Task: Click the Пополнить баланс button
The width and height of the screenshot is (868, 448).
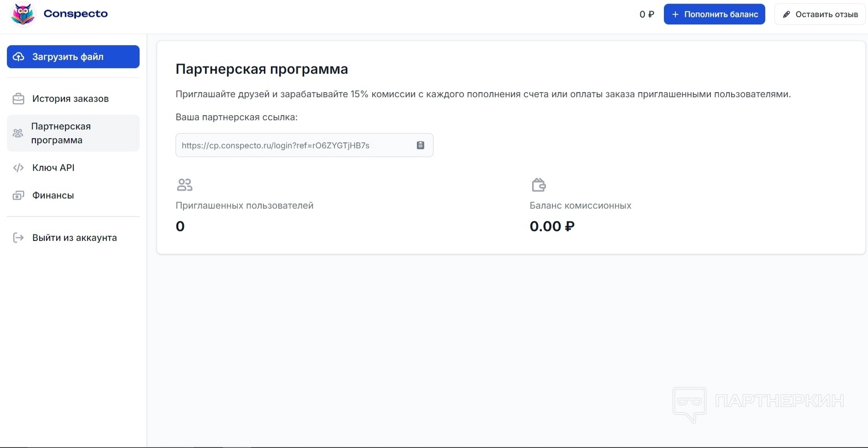Action: pos(714,14)
